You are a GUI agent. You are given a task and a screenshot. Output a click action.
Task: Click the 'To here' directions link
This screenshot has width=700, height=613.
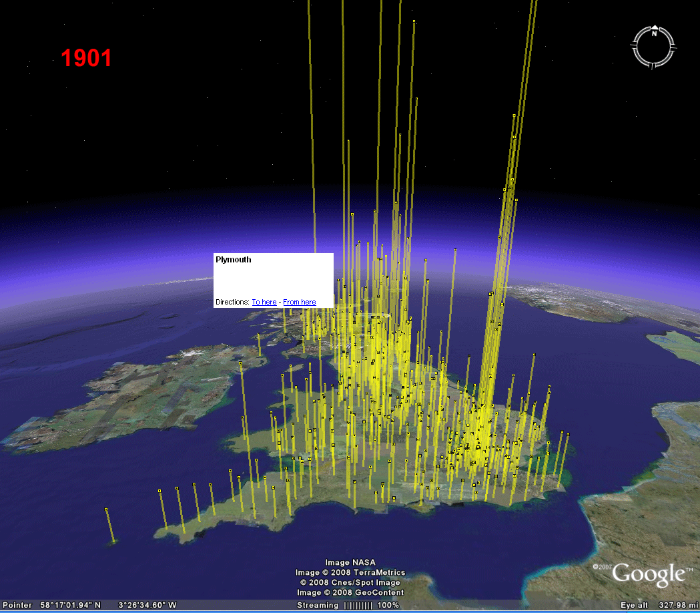[x=264, y=302]
